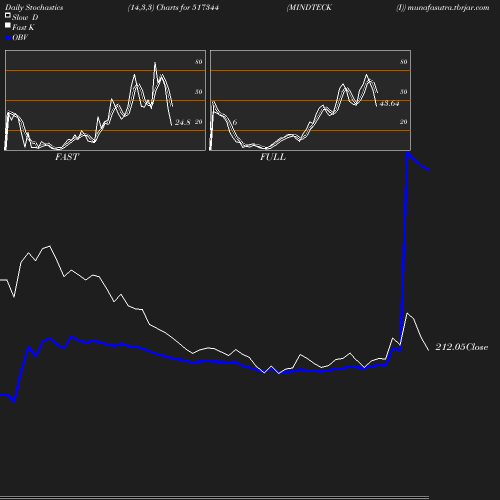Screen dimensions: 500x500
Task: Click the 50 axis label in FULL chart
Action: click(x=404, y=92)
